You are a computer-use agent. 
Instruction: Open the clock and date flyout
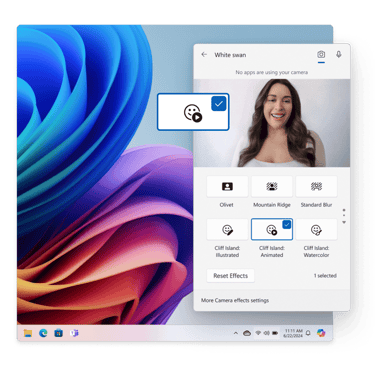293,333
